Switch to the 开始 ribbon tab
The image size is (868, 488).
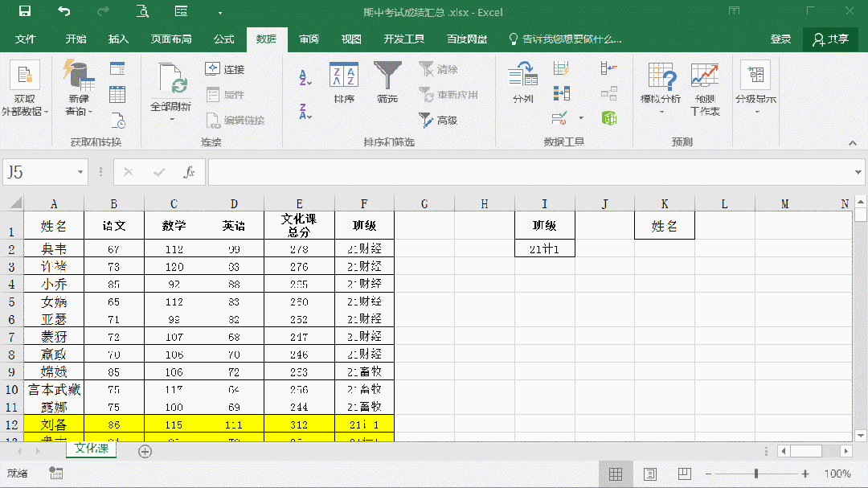tap(76, 39)
